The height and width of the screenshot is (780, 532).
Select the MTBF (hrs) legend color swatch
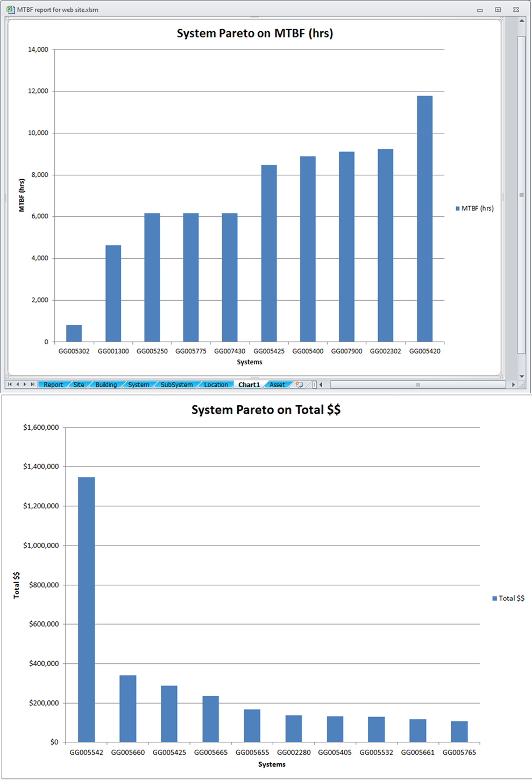(458, 208)
